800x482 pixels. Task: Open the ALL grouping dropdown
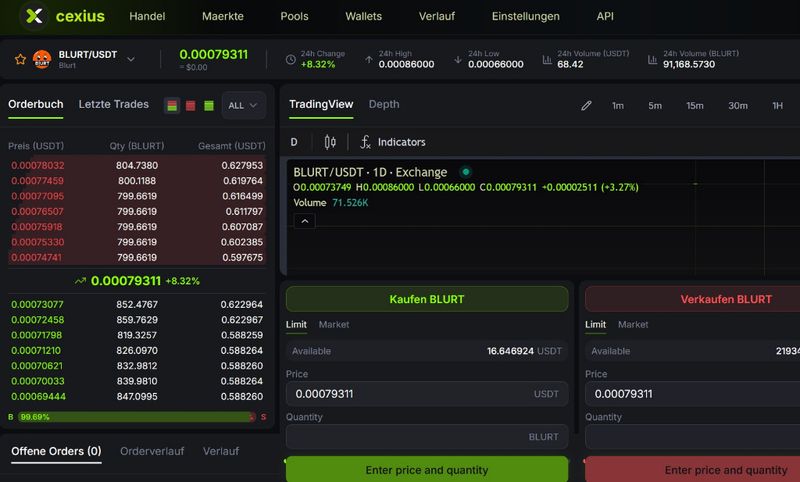[x=243, y=106]
